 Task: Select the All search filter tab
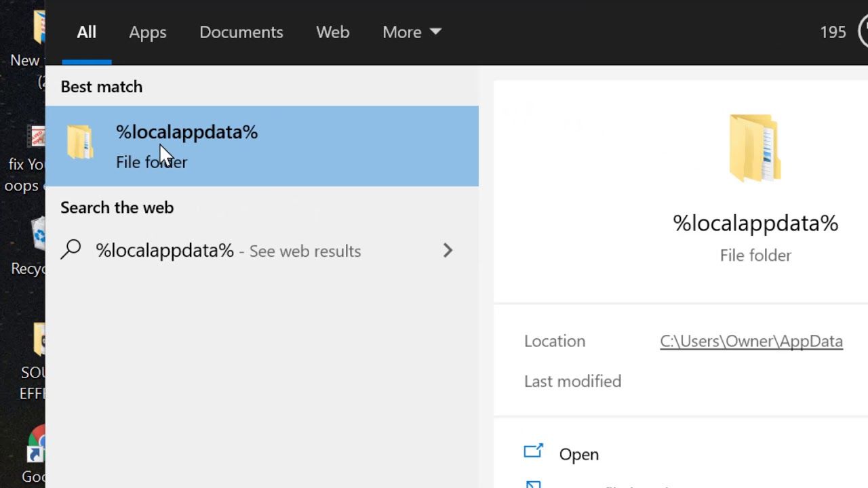pyautogui.click(x=86, y=32)
